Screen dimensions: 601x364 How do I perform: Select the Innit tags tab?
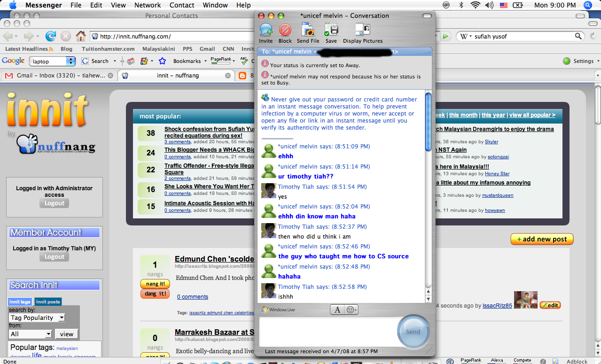(20, 302)
